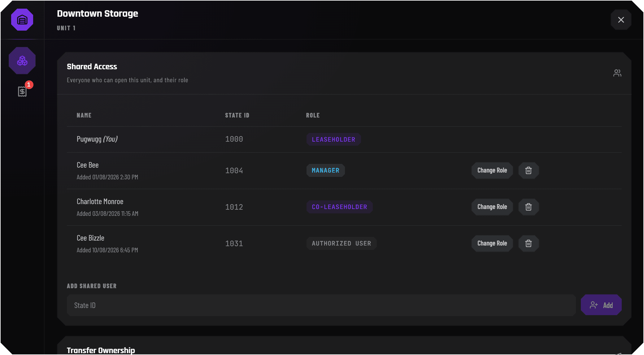Image resolution: width=644 pixels, height=355 pixels.
Task: Click the shared users icon in header
Action: pos(617,73)
